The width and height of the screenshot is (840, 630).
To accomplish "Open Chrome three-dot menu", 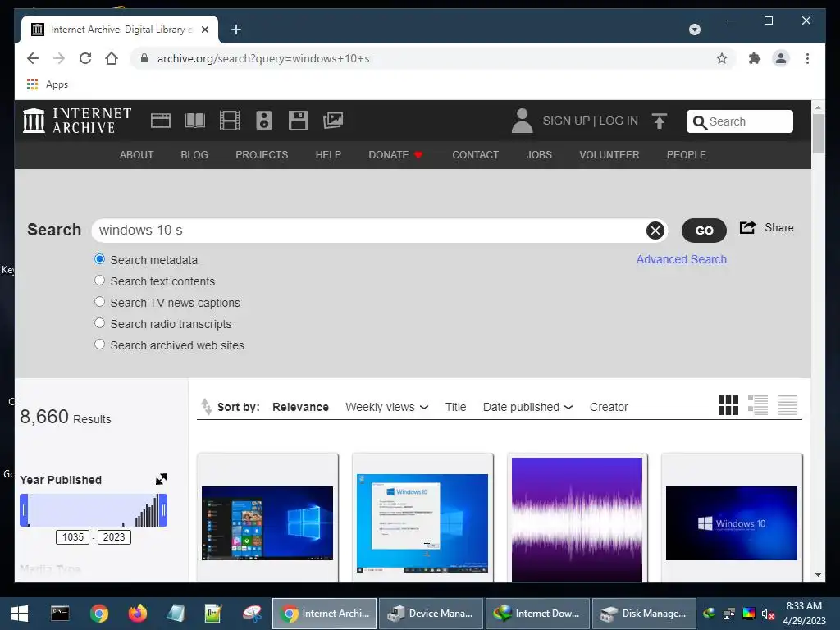I will [x=807, y=58].
